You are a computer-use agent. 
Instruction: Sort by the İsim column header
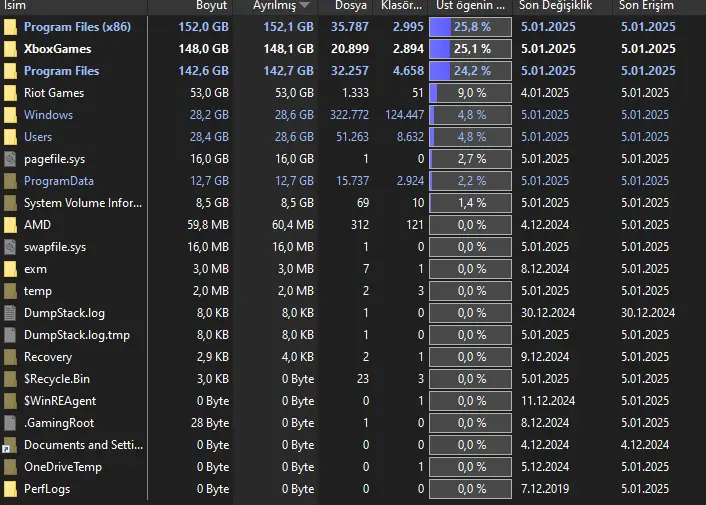point(73,6)
